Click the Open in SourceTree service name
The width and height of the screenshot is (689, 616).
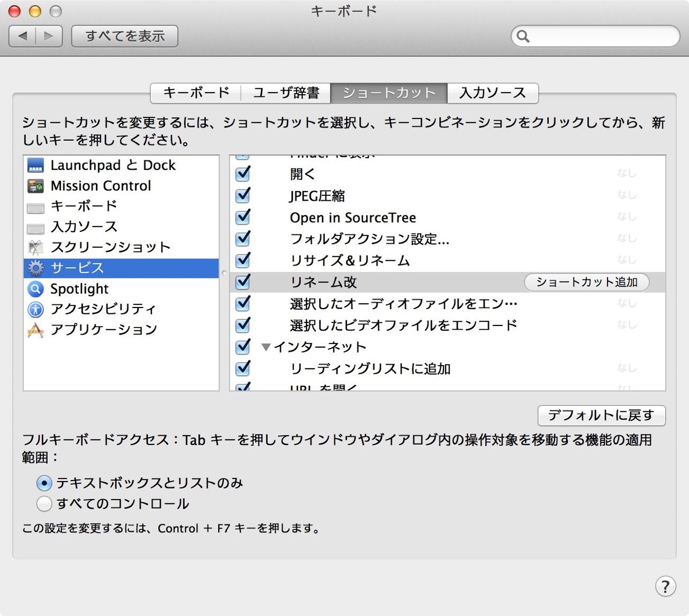coord(353,218)
